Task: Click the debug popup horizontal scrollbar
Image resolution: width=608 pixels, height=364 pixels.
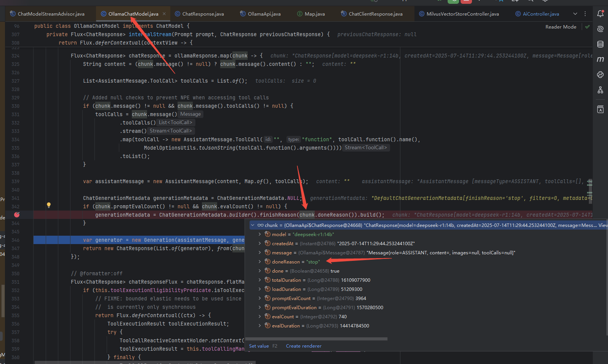Action: 317,338
